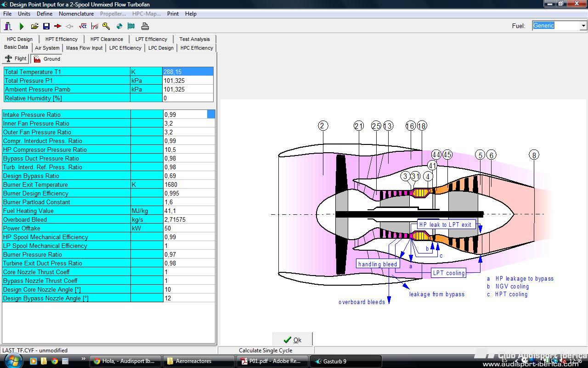This screenshot has height=368, width=588.
Task: Switch to the HPT Clearance tab
Action: [107, 39]
